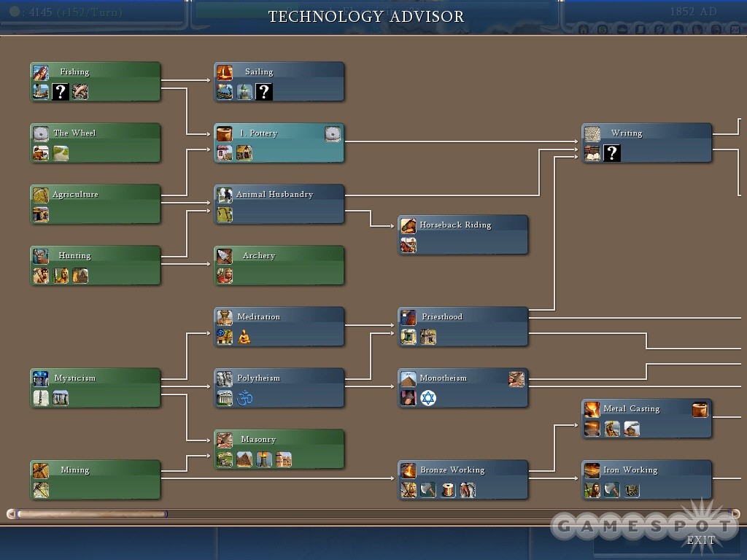Click the Bronze Working icon
The height and width of the screenshot is (560, 747).
point(409,470)
